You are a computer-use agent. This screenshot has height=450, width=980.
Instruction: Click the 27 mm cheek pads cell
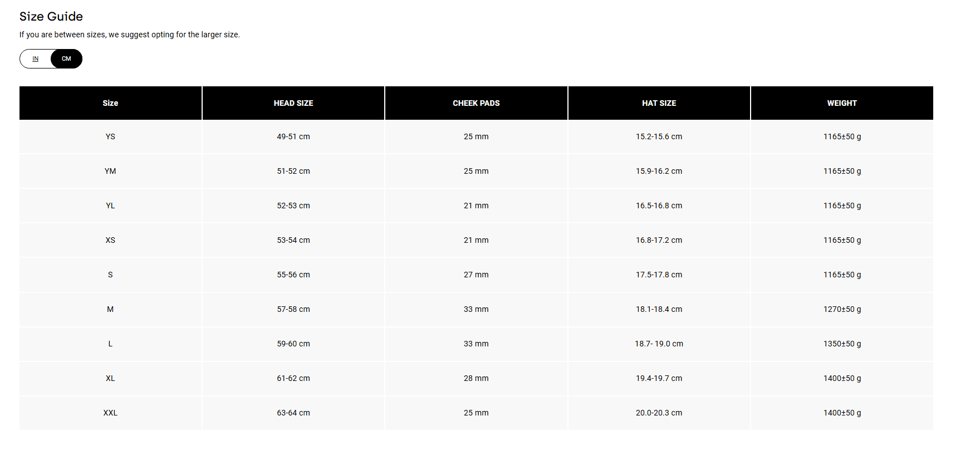point(476,275)
